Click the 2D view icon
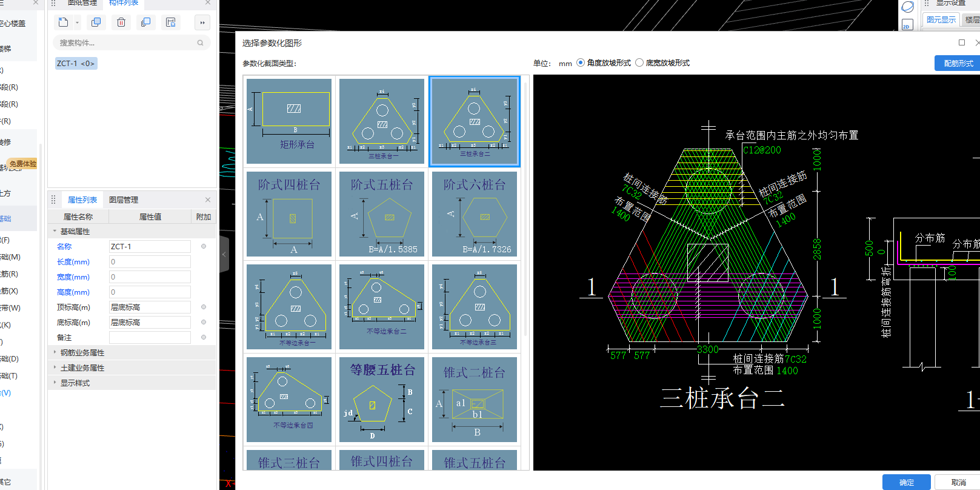This screenshot has width=980, height=490. 907,25
